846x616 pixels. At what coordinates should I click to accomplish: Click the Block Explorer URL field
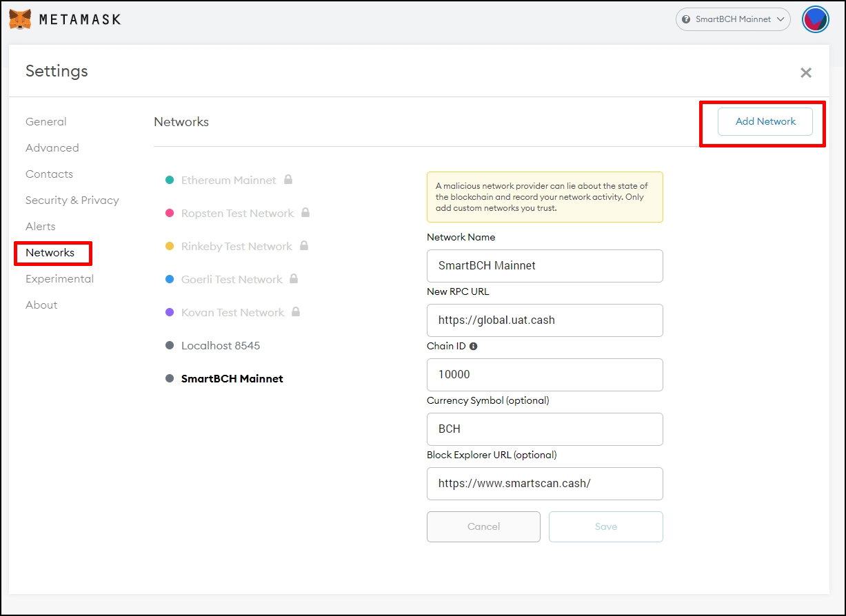click(545, 484)
